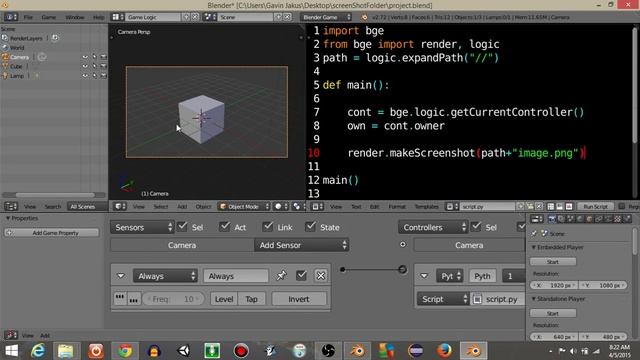This screenshot has height=360, width=640.
Task: Enable false-level pulse mode icon
Action: (133, 299)
